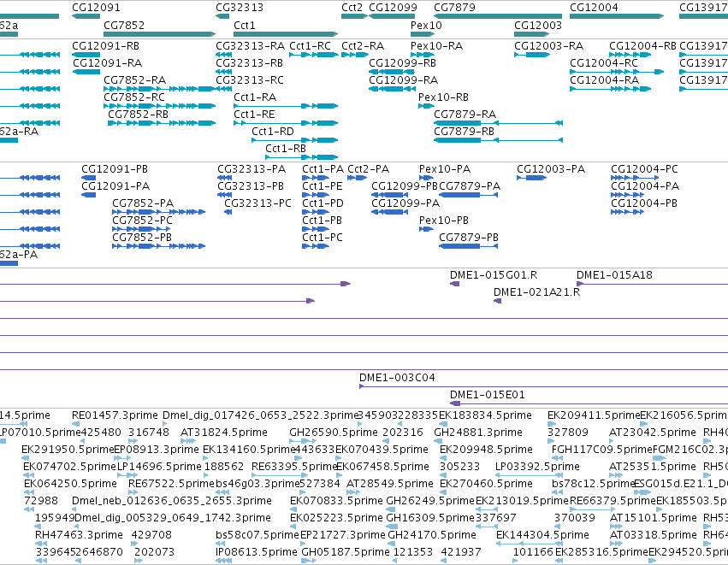Viewport: 728px width, 565px height.
Task: Click EST LP03392.5prime
Action: click(537, 467)
